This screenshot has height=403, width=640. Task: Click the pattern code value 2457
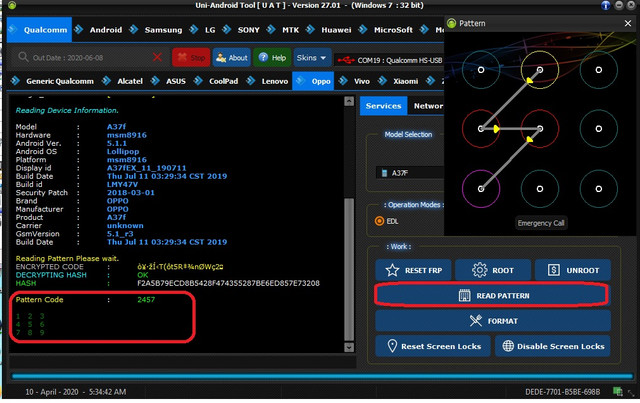146,300
